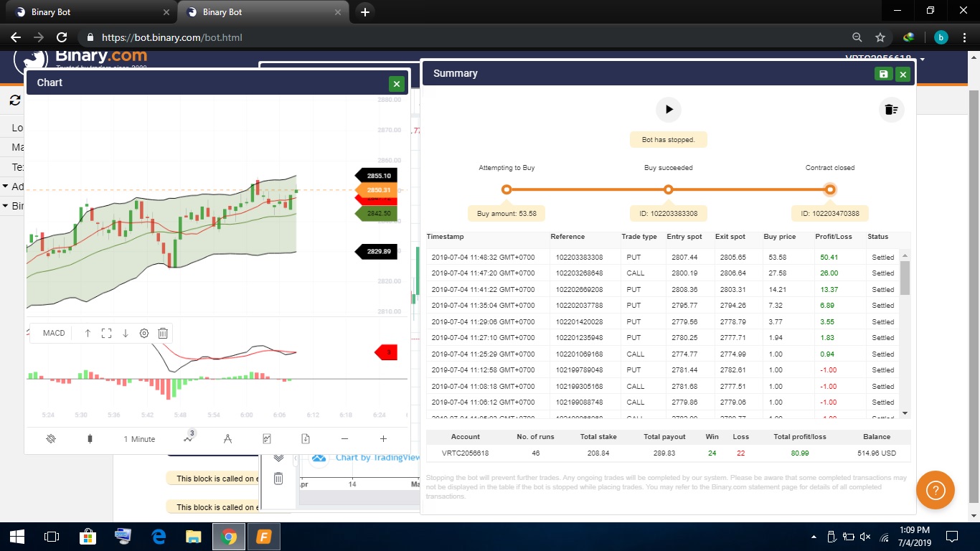
Task: Close the Summary panel
Action: coord(903,74)
